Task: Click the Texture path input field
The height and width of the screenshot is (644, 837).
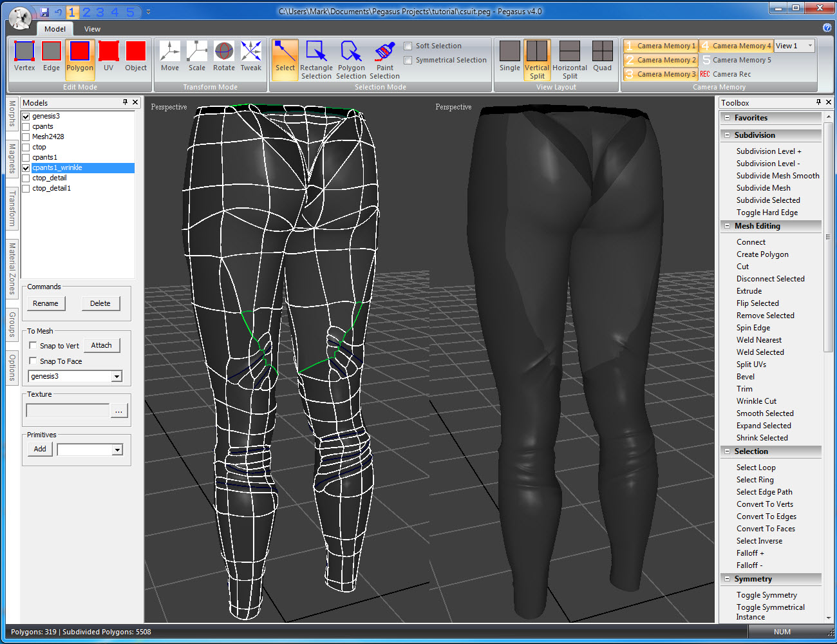Action: [x=68, y=411]
